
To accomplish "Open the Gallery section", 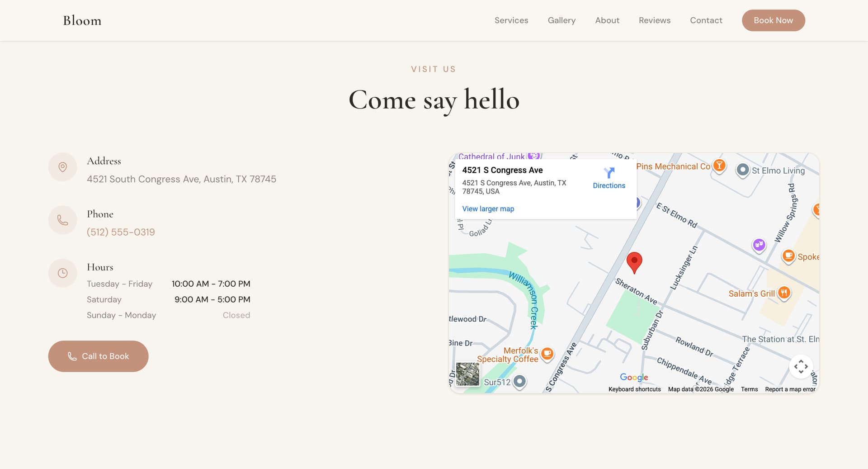I will tap(561, 20).
